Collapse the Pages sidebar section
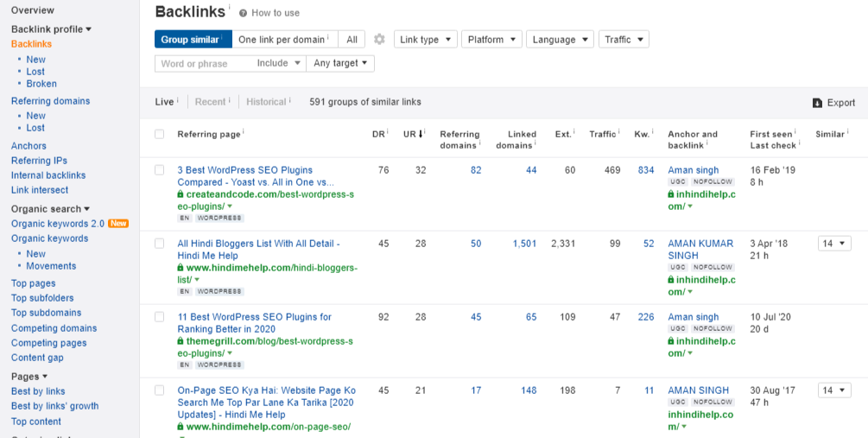 (x=29, y=377)
